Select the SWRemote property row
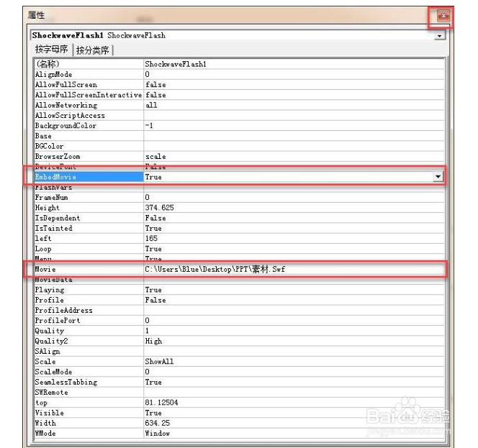 click(239, 392)
